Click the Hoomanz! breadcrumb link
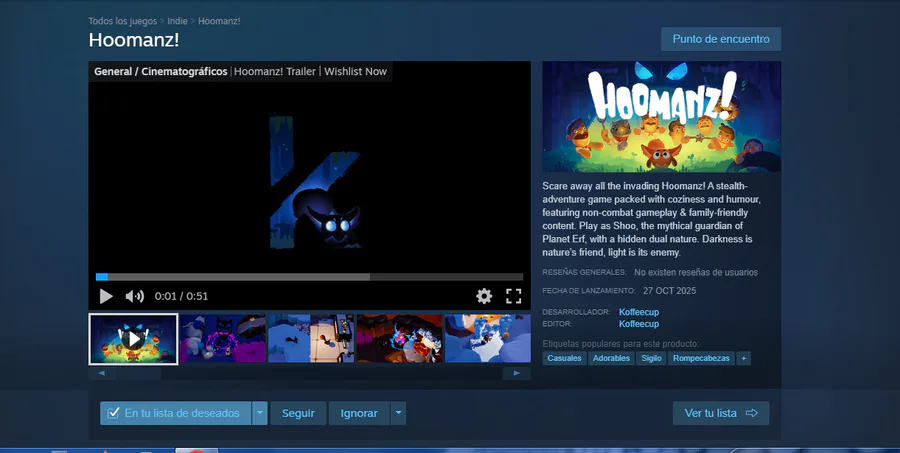 (219, 21)
